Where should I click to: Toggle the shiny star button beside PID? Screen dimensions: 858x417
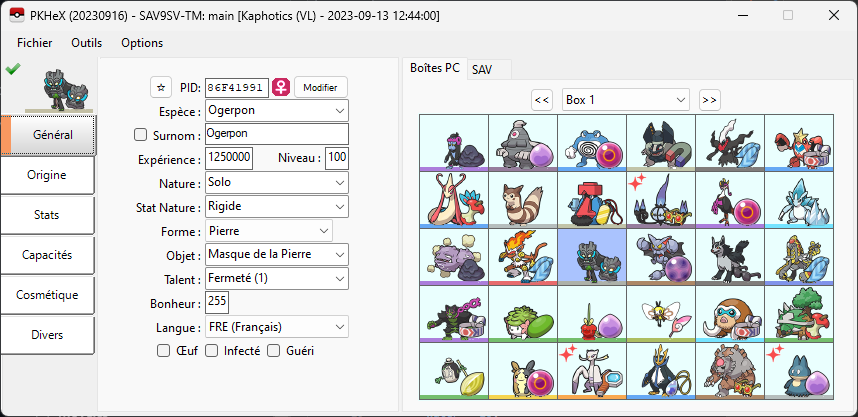click(x=160, y=87)
